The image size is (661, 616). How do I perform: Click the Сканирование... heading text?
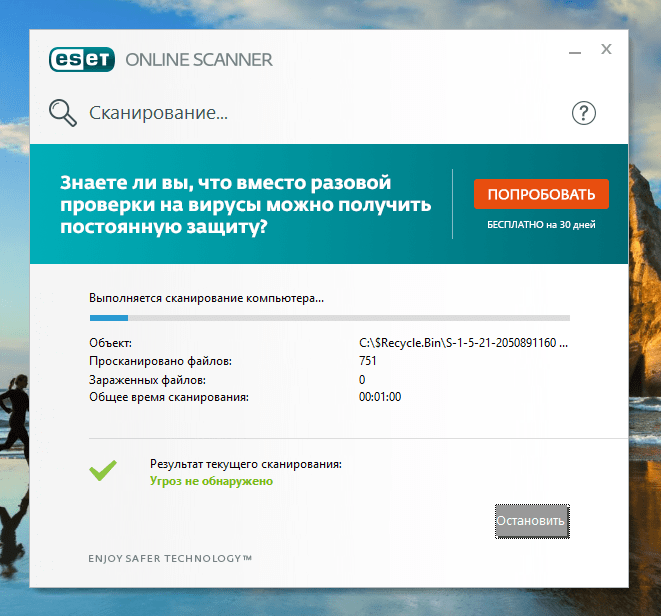point(159,113)
